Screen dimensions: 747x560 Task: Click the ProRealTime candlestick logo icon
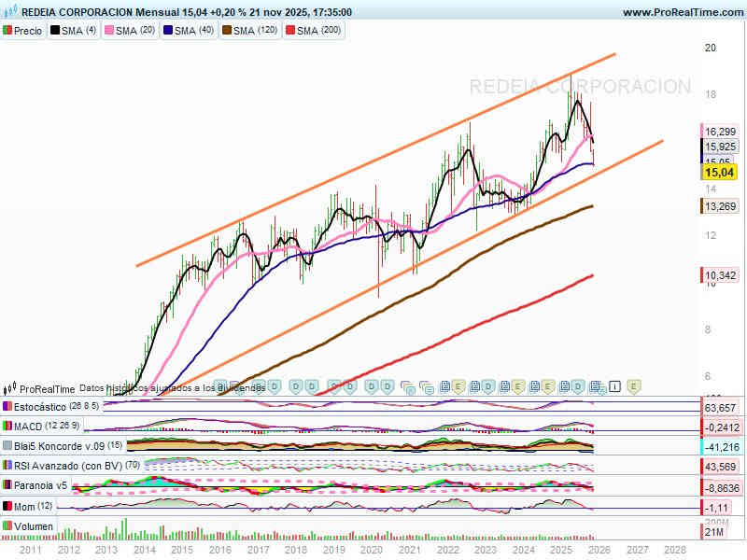pos(10,388)
